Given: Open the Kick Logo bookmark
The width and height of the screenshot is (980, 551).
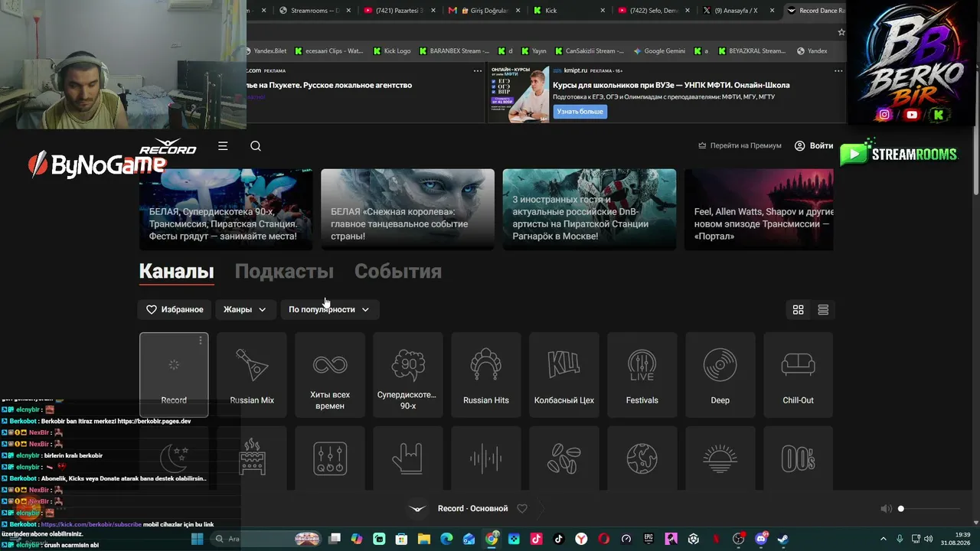Looking at the screenshot, I should [391, 51].
